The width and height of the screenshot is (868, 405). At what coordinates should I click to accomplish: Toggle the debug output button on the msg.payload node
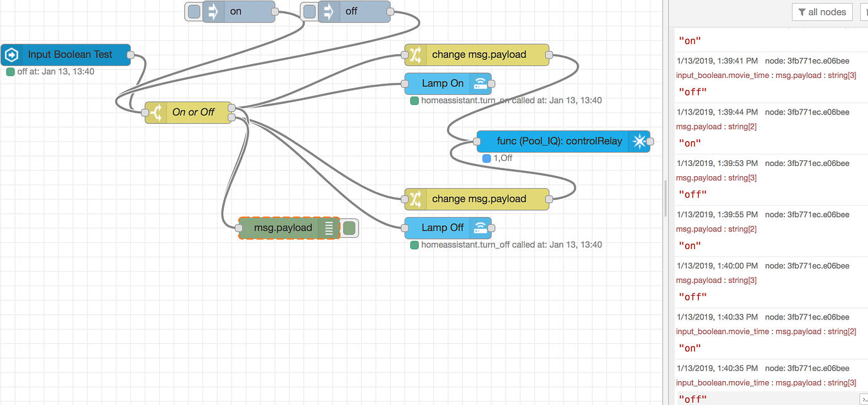tap(349, 228)
